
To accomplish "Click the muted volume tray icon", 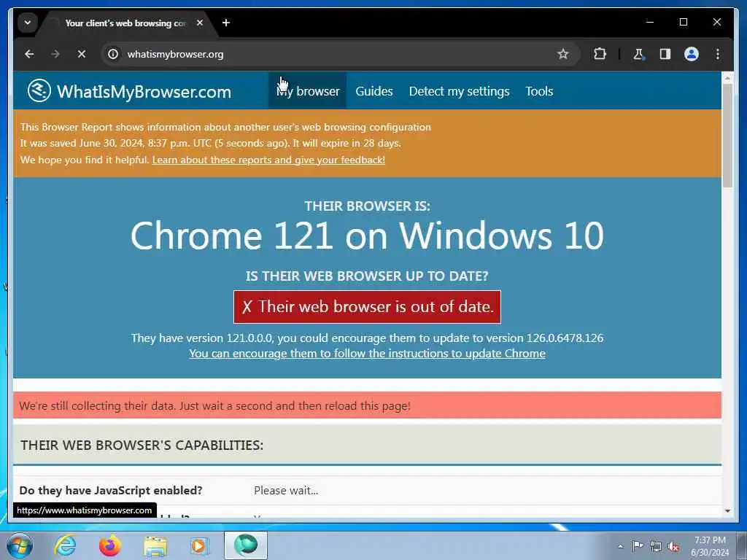I will 673,546.
